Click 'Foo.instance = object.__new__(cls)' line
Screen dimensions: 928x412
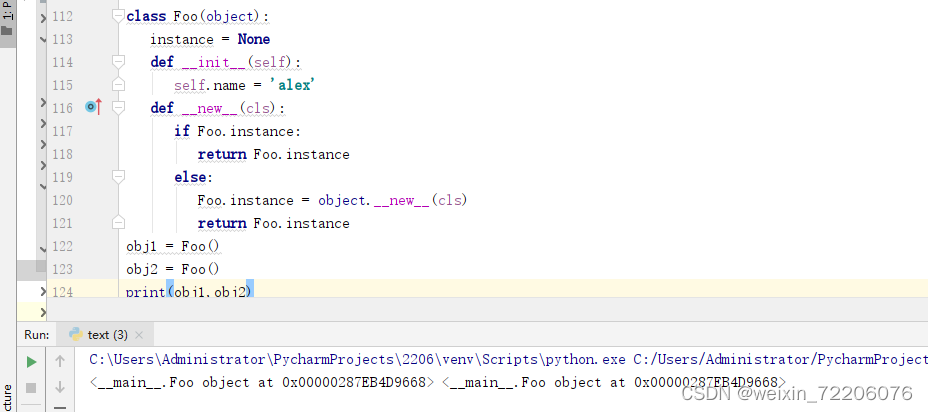tap(332, 201)
